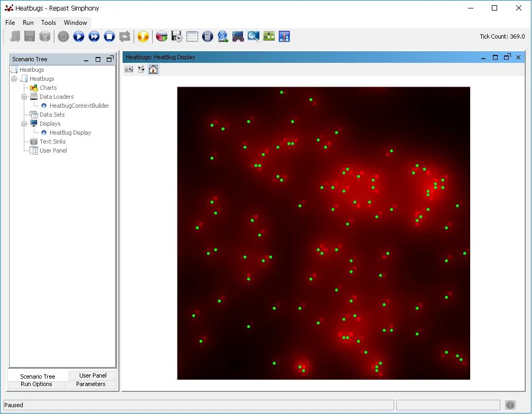Take a snapshot with the camera icon
Viewport: 532px width, 414px height.
pyautogui.click(x=129, y=70)
